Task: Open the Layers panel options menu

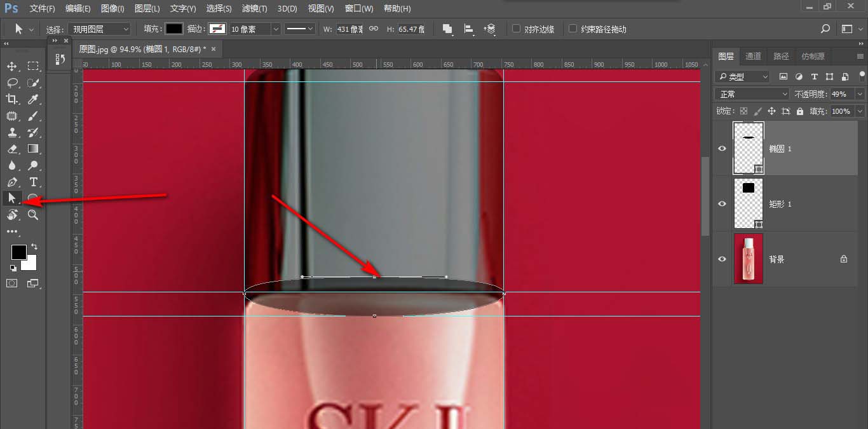Action: pyautogui.click(x=860, y=56)
